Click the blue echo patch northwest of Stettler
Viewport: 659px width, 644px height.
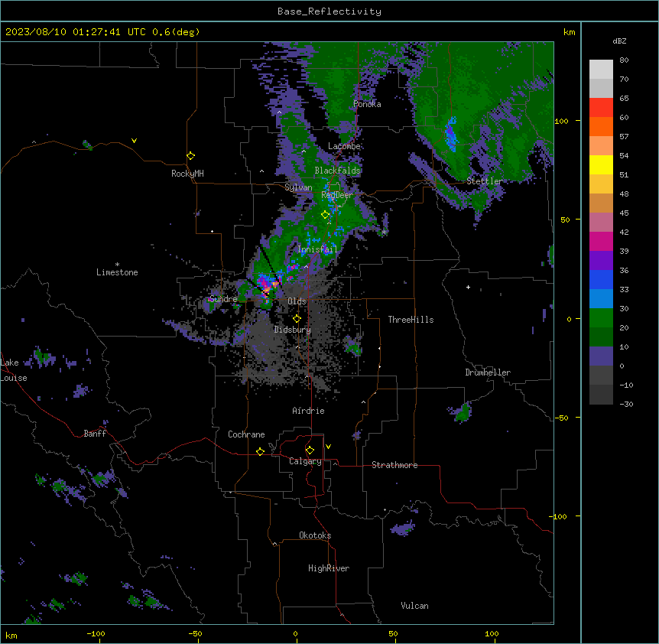click(x=450, y=134)
